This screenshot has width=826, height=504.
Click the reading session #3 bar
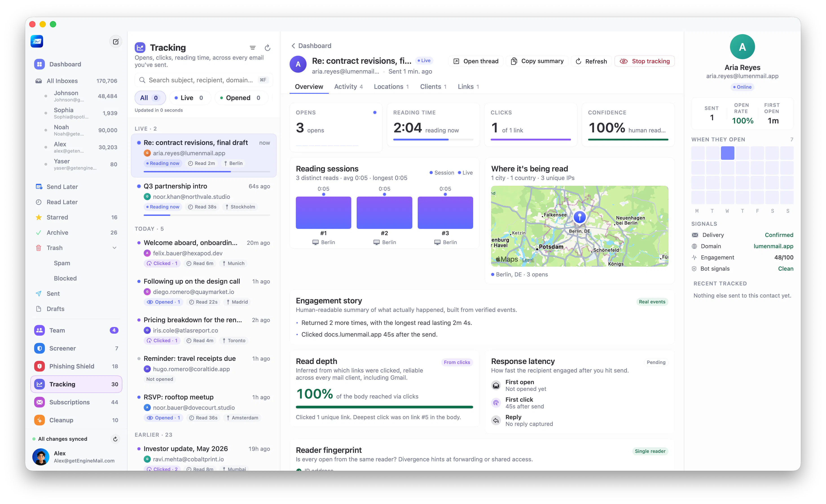click(445, 213)
